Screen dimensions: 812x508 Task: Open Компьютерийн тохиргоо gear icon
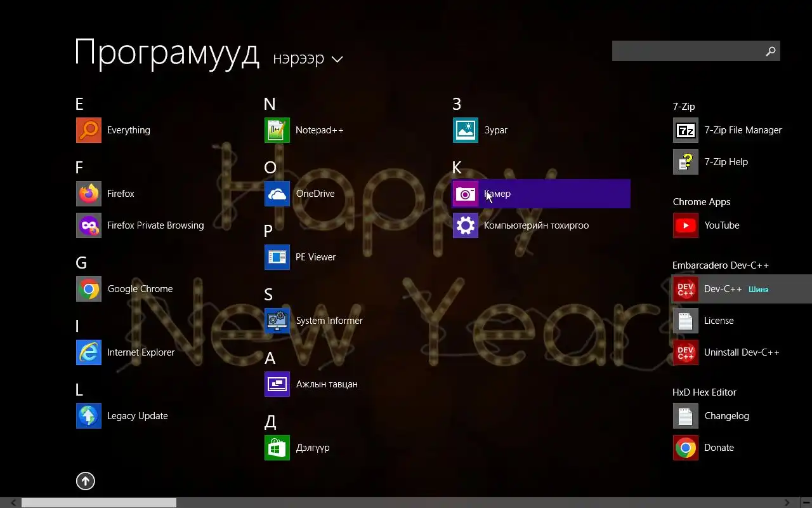point(466,225)
